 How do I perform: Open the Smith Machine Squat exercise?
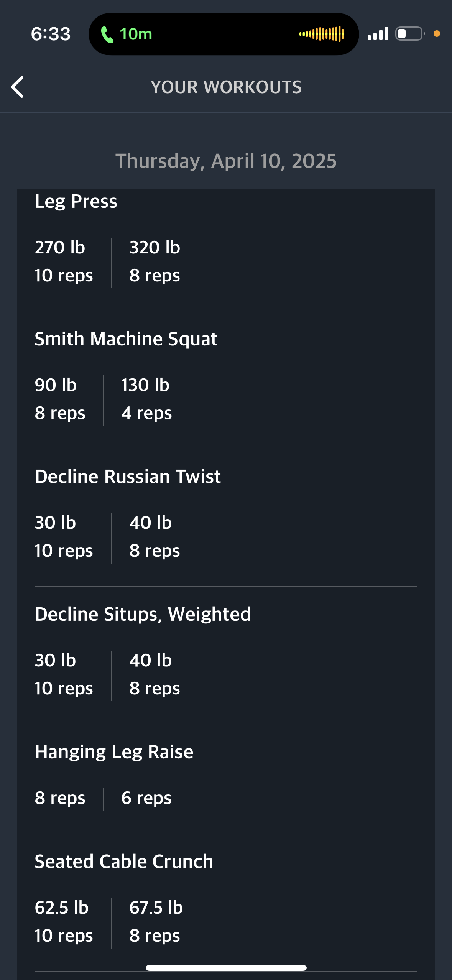click(x=126, y=339)
